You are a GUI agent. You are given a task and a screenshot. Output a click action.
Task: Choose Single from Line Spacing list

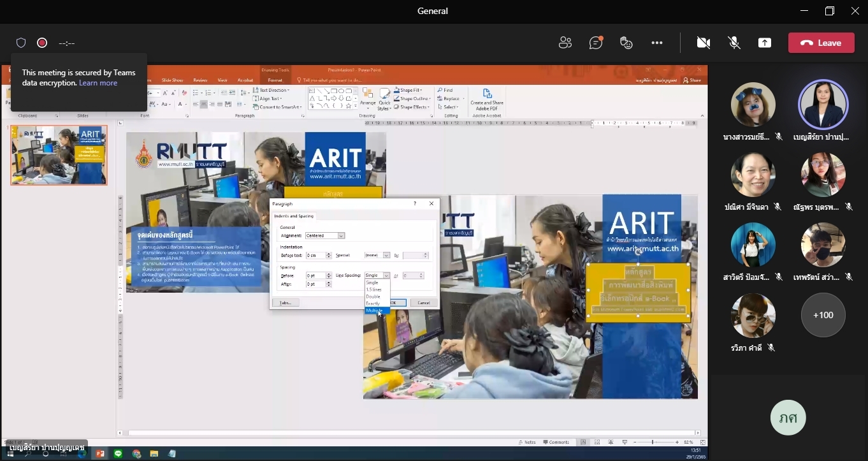tap(377, 282)
